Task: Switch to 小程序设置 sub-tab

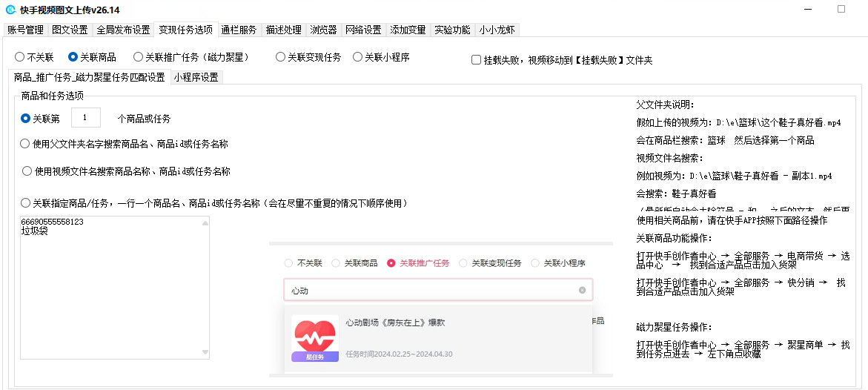Action: coord(196,78)
